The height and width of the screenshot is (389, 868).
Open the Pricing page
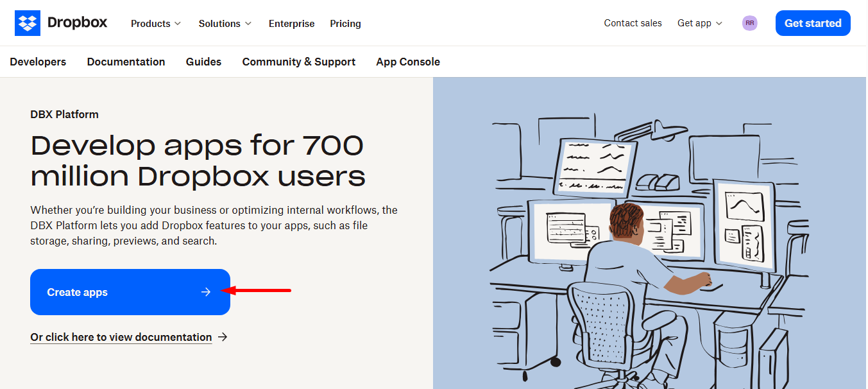[x=345, y=24]
